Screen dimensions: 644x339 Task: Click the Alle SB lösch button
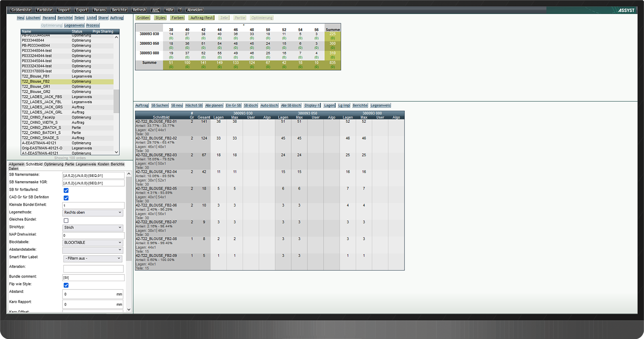point(291,105)
